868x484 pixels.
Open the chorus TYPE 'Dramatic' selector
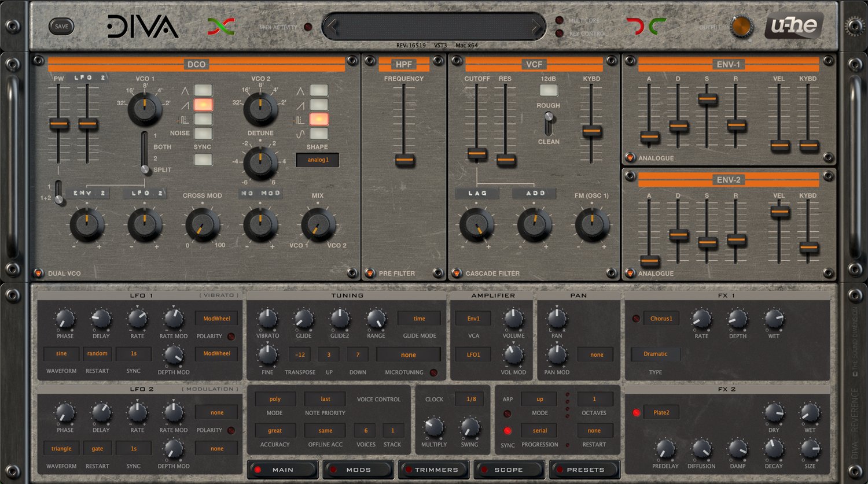tap(656, 354)
